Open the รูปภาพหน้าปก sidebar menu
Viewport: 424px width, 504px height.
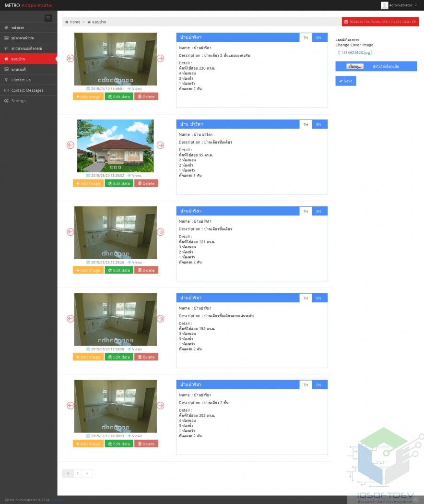29,38
